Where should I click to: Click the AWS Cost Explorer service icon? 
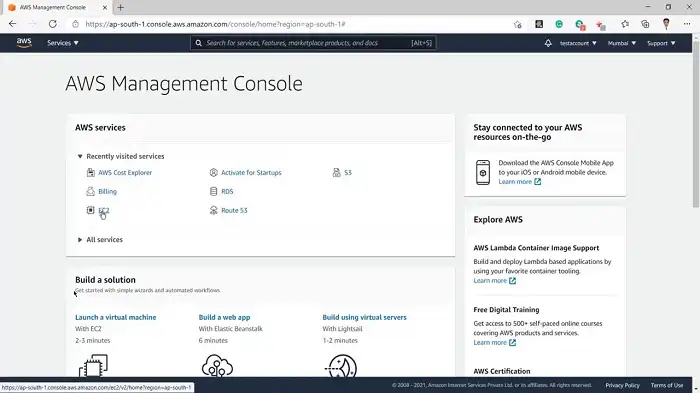point(91,172)
